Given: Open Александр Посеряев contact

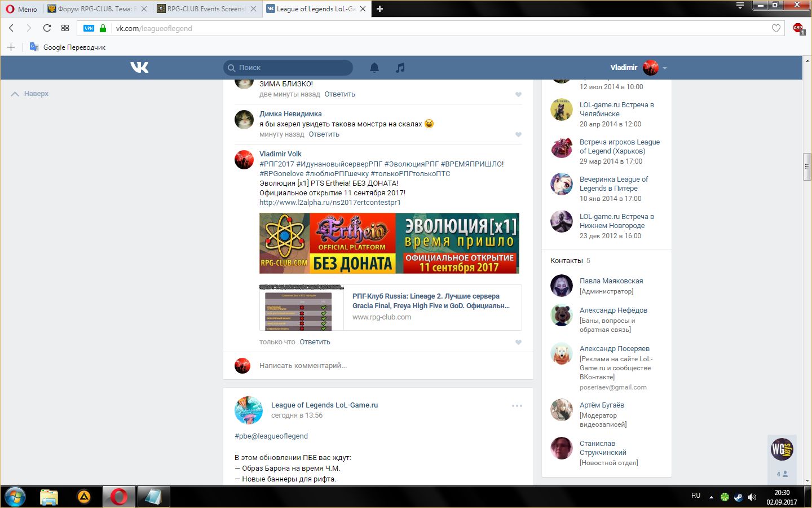Looking at the screenshot, I should pos(615,348).
